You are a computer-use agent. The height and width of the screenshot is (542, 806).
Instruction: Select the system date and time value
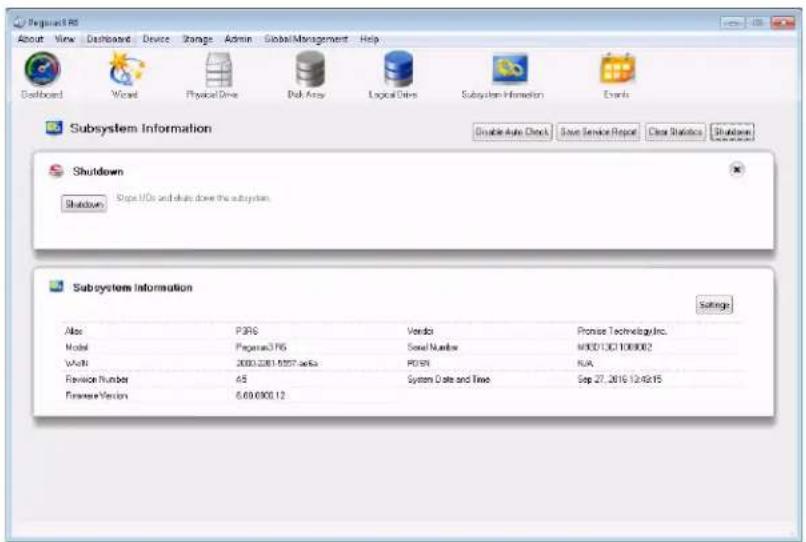point(619,380)
